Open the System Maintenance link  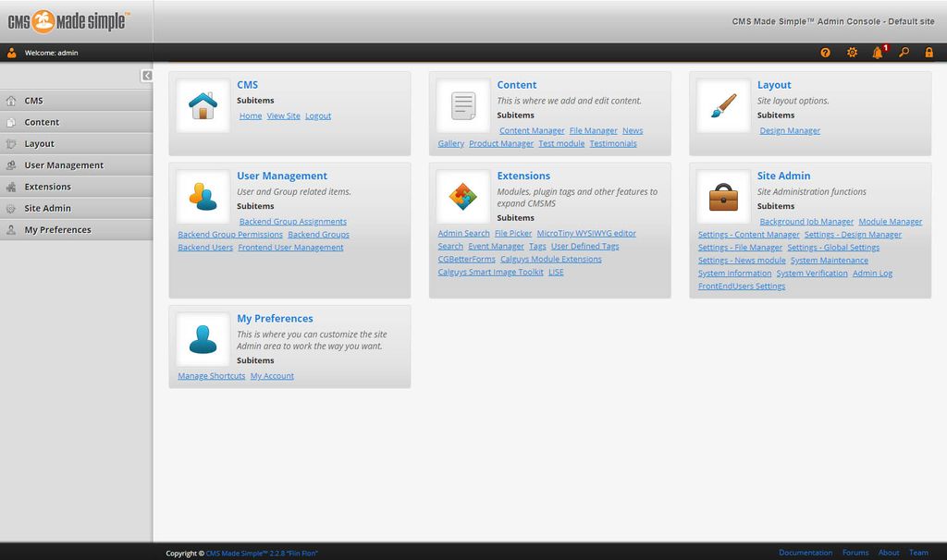click(x=830, y=261)
